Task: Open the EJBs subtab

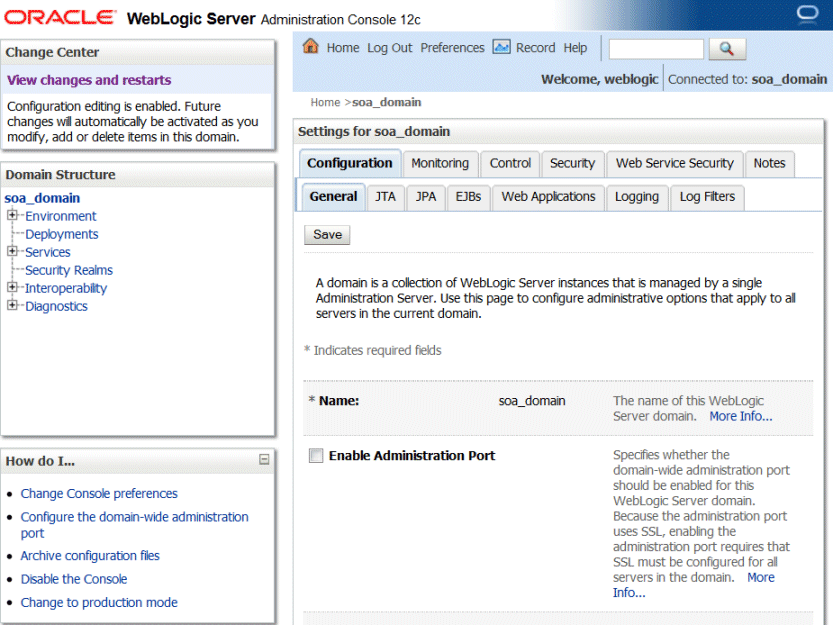Action: tap(468, 197)
